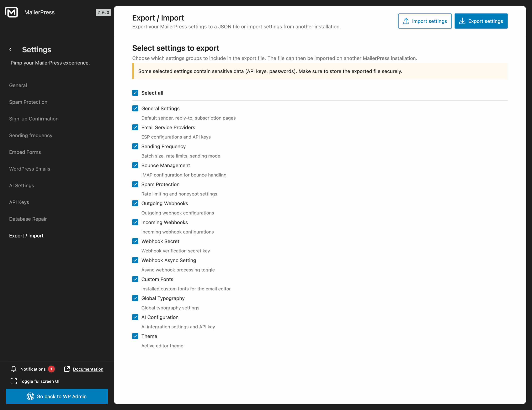Viewport: 532px width, 410px height.
Task: Click the sensitive data warning notice
Action: coord(320,71)
